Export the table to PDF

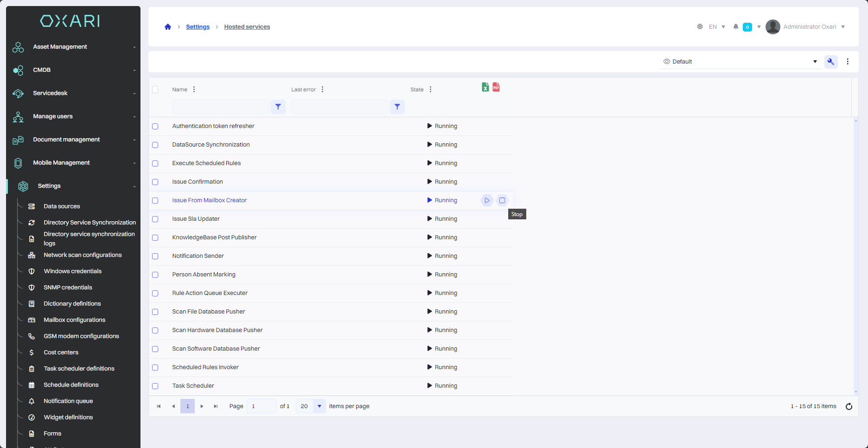click(496, 87)
